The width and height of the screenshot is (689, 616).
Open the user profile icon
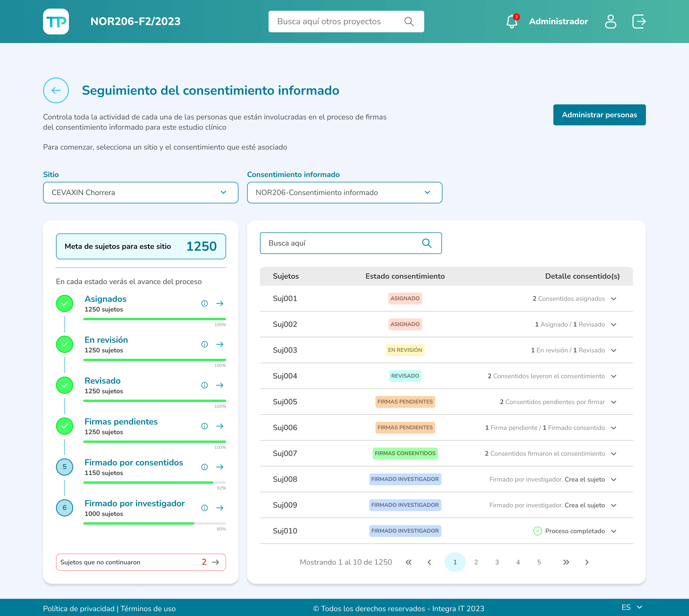pyautogui.click(x=610, y=22)
